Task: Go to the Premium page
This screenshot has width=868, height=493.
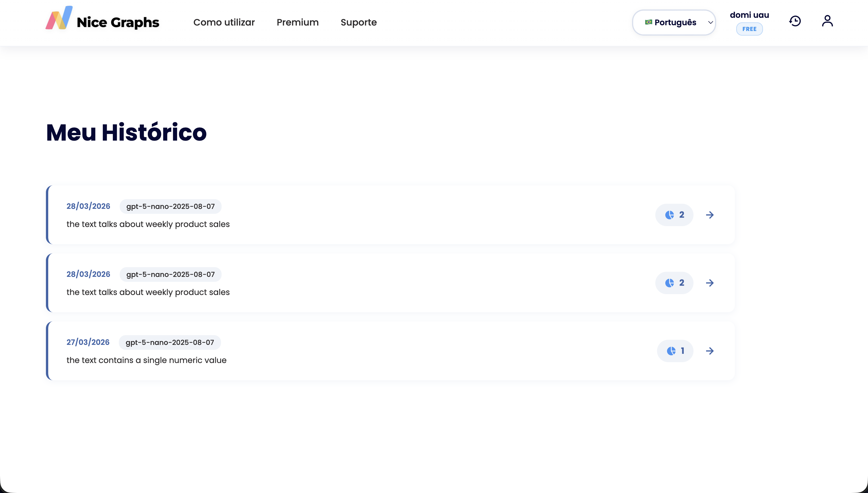Action: click(x=297, y=23)
